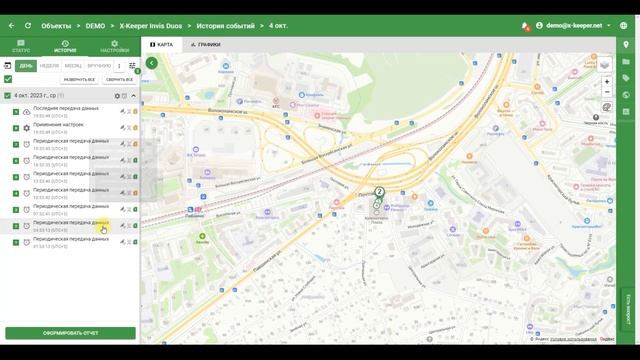
Task: Click Сформировать отчет button
Action: click(70, 333)
